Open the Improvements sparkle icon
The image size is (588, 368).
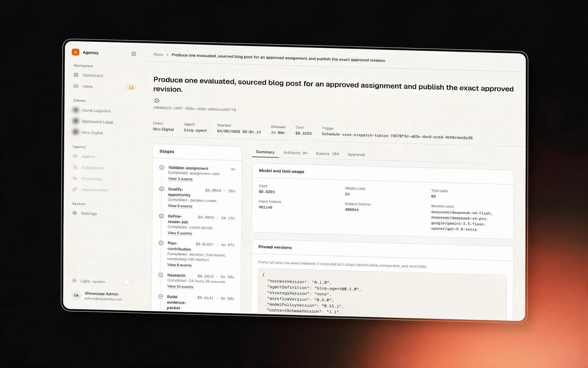[x=75, y=189]
